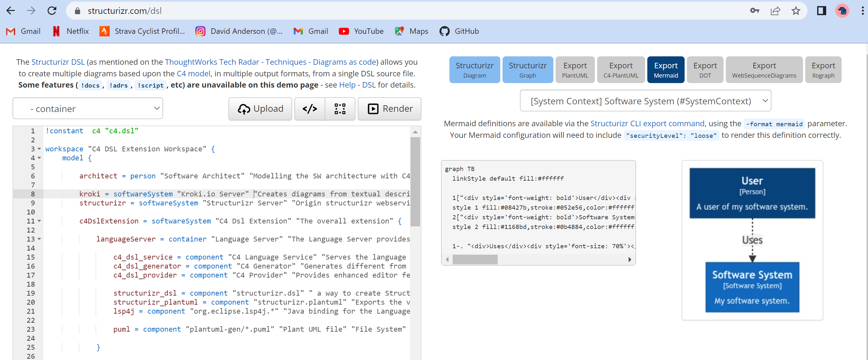Open the YouTube bookmark
Viewport: 868px width, 360px height.
pos(361,31)
